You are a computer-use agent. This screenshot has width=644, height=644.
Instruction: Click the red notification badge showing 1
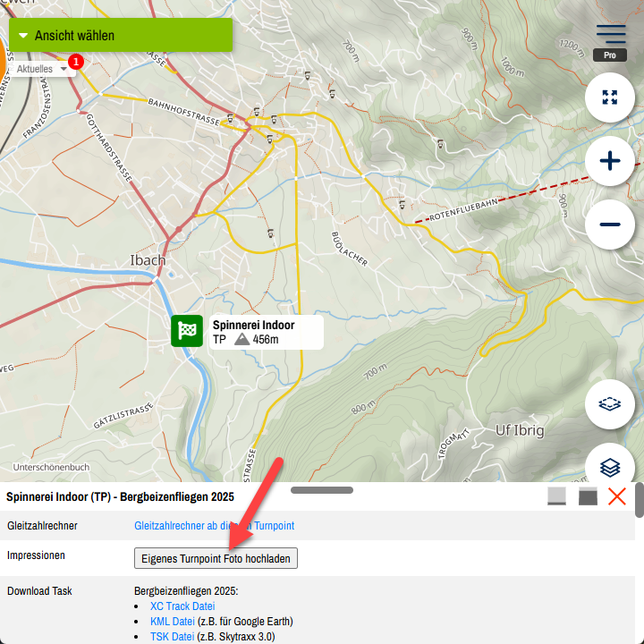coord(76,62)
